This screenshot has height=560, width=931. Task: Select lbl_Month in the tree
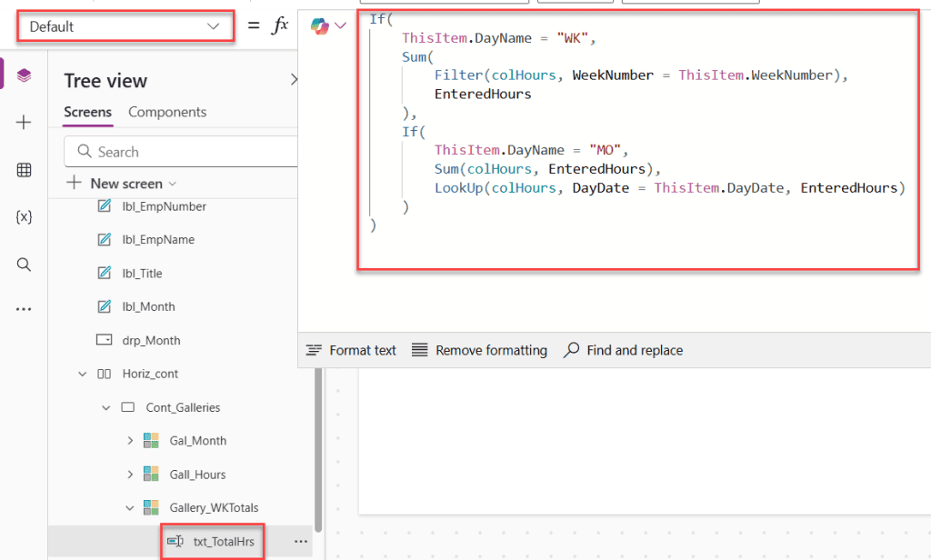click(149, 307)
